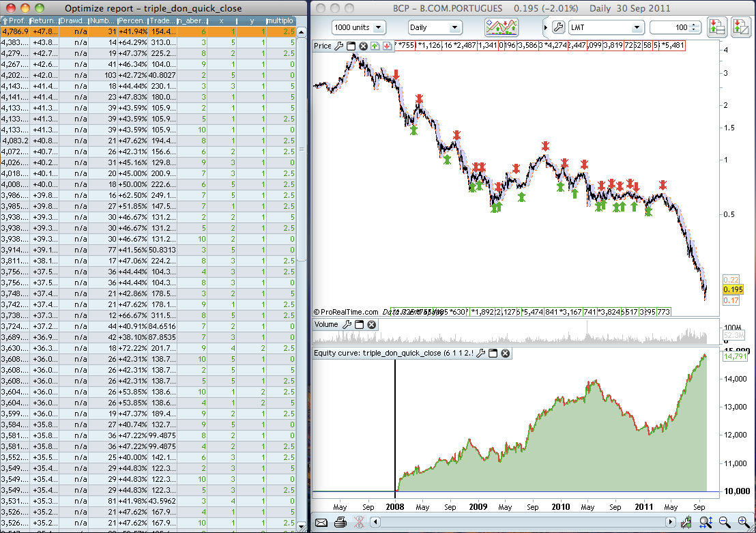Send chart by email envelope icon
The image size is (756, 533).
pos(321,522)
